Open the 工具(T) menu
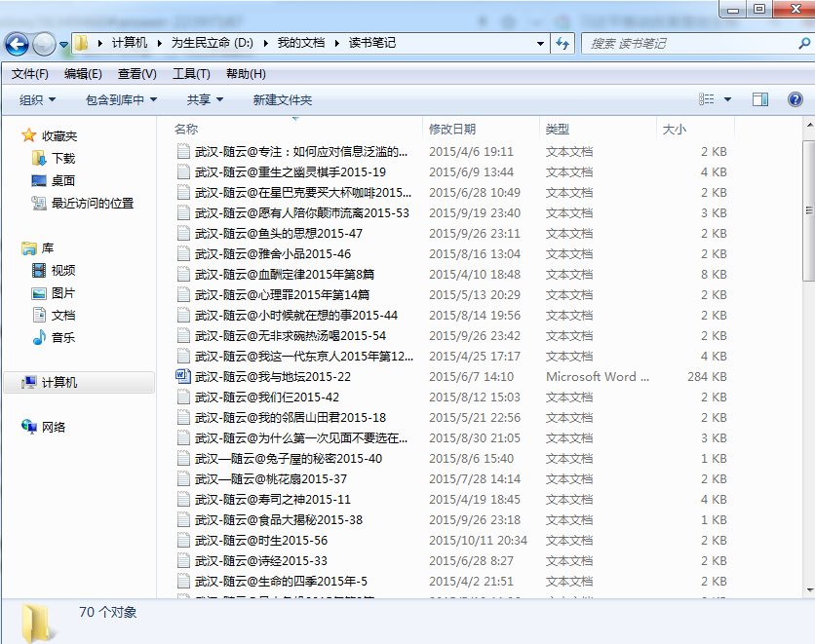 tap(191, 74)
